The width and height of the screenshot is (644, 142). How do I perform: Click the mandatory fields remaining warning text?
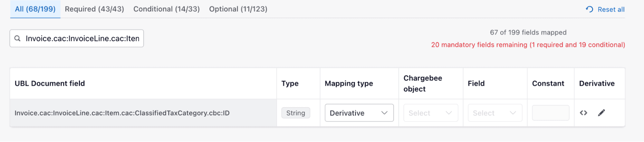[528, 45]
